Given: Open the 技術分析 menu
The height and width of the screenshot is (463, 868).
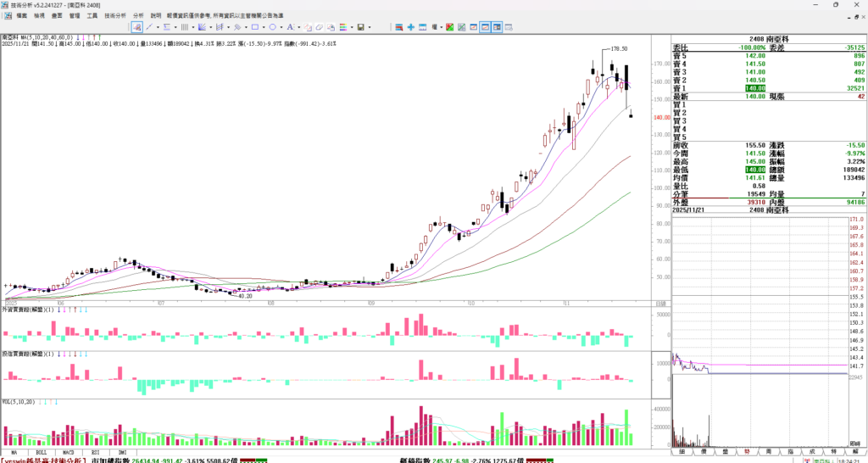Looking at the screenshot, I should click(114, 15).
